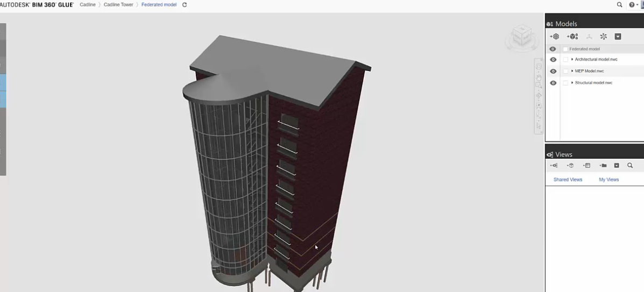Click the add folder icon in Views toolbar
The height and width of the screenshot is (292, 644).
pyautogui.click(x=603, y=166)
